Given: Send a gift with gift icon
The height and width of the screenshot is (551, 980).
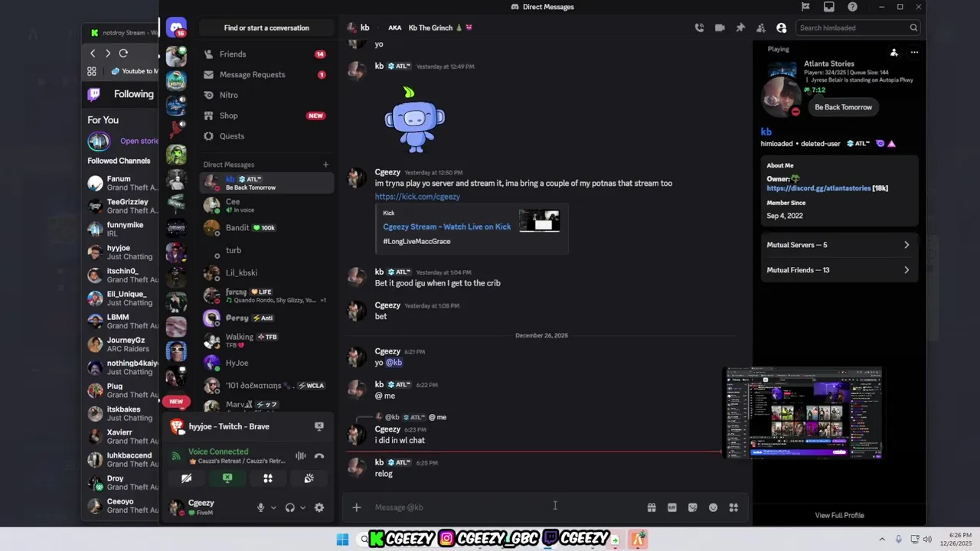Looking at the screenshot, I should tap(652, 507).
